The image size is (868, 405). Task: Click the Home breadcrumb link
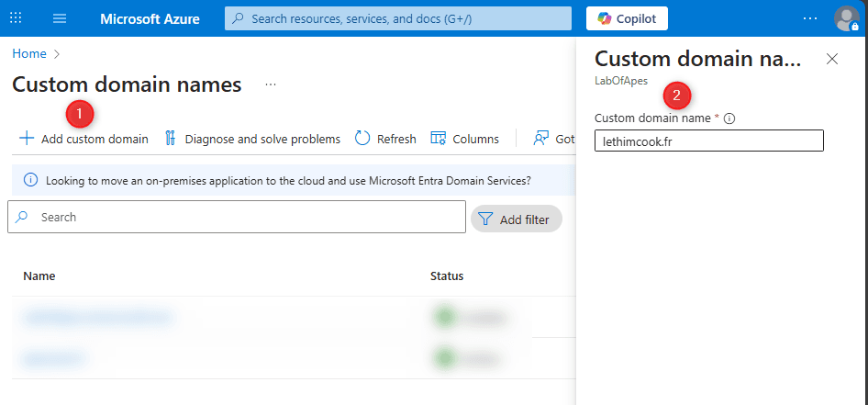(x=28, y=54)
